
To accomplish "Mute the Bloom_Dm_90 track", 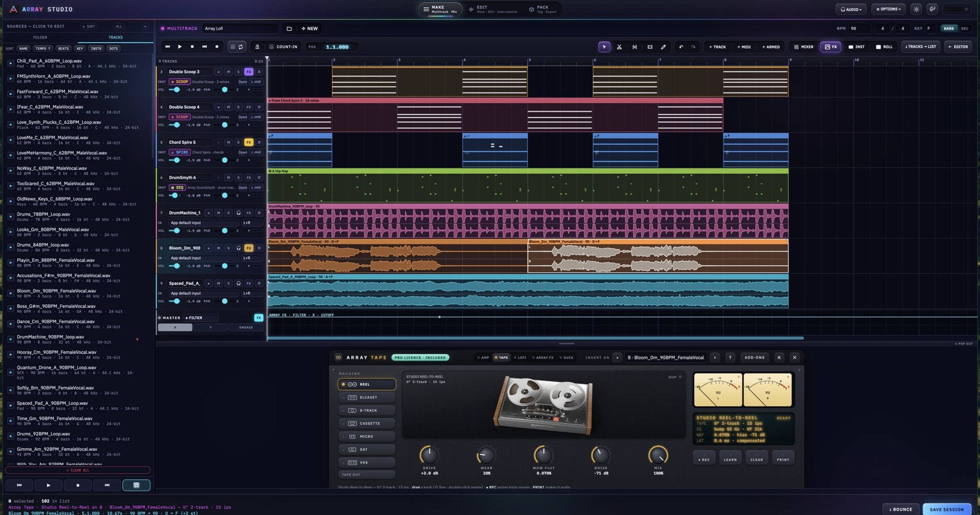I will (x=219, y=248).
